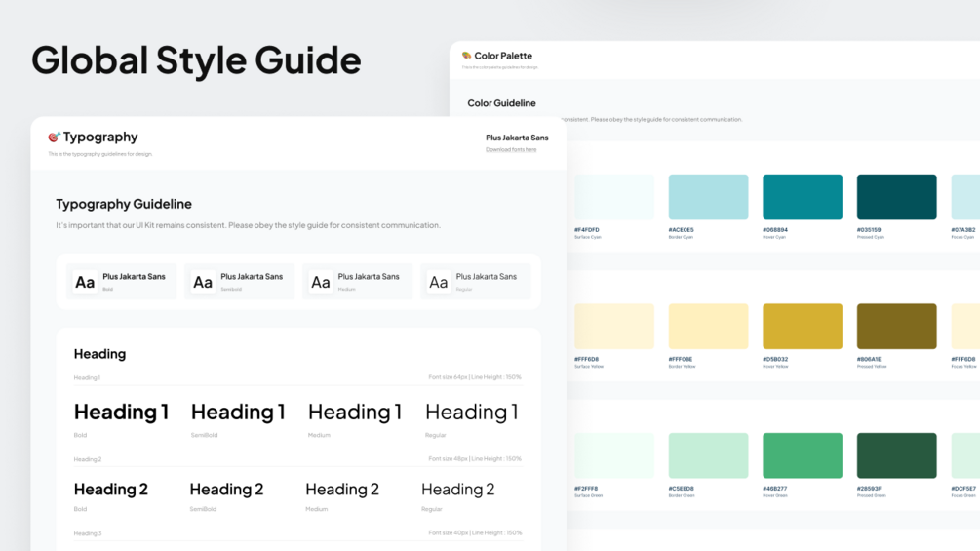This screenshot has width=980, height=551.
Task: Open the 'Download fonts here' link
Action: pyautogui.click(x=511, y=150)
